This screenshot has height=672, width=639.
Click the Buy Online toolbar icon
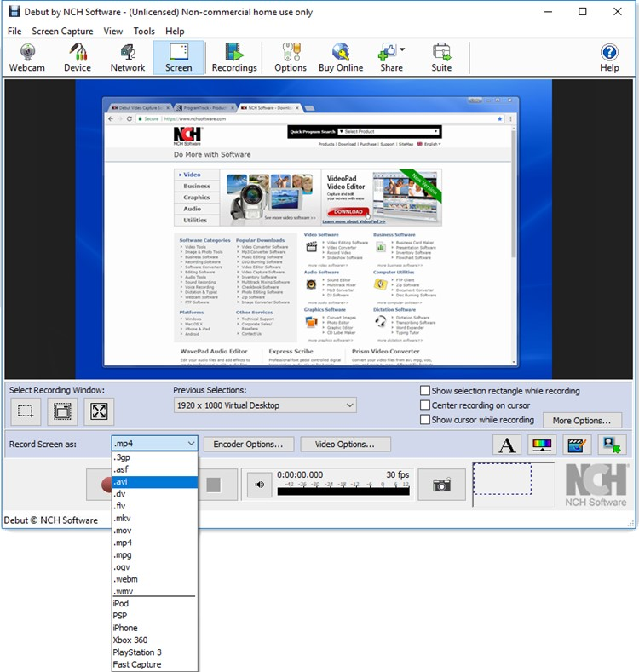(341, 58)
